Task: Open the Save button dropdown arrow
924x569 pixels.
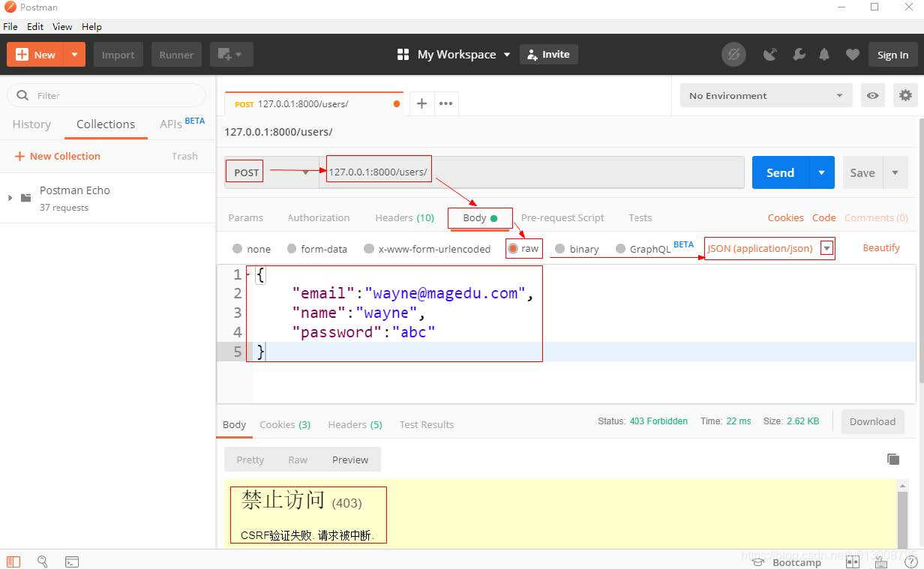Action: (895, 172)
